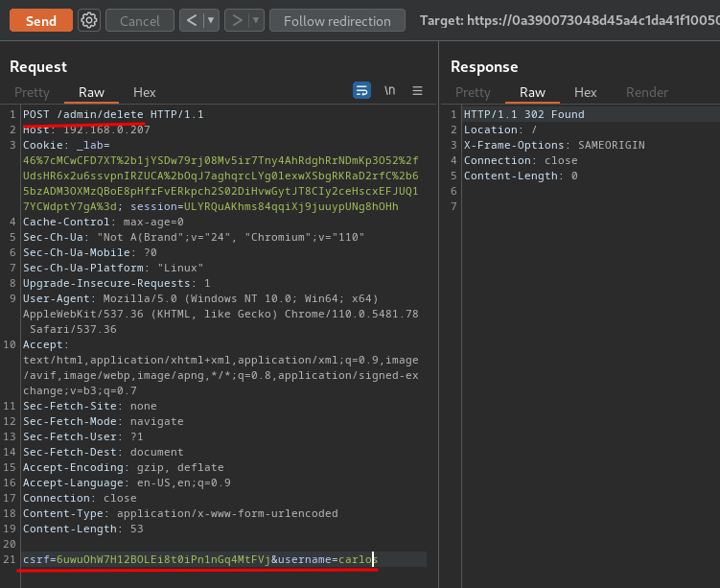Click the Target URL text
Image resolution: width=720 pixels, height=588 pixels.
(x=569, y=21)
